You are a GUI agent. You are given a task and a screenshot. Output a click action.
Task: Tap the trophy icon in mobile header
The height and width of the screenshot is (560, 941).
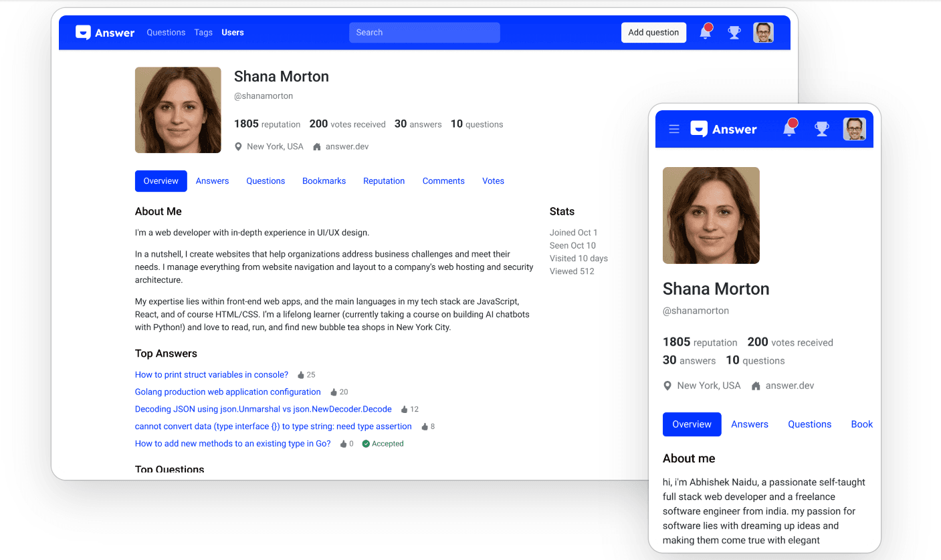click(822, 129)
